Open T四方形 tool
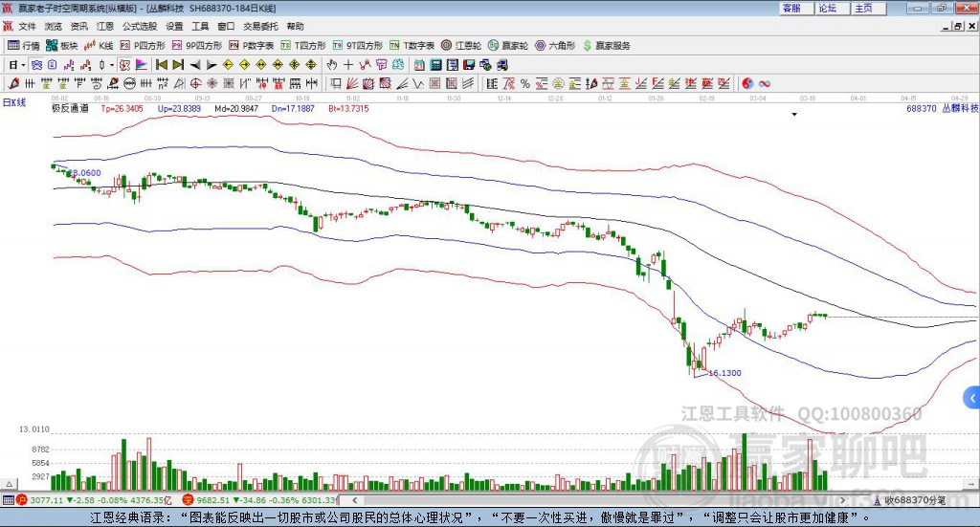980x527 pixels. pyautogui.click(x=303, y=46)
